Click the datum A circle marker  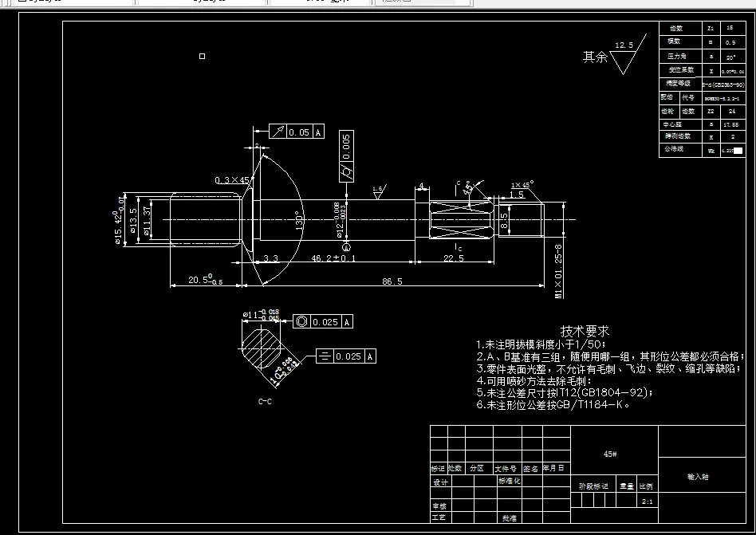point(346,248)
